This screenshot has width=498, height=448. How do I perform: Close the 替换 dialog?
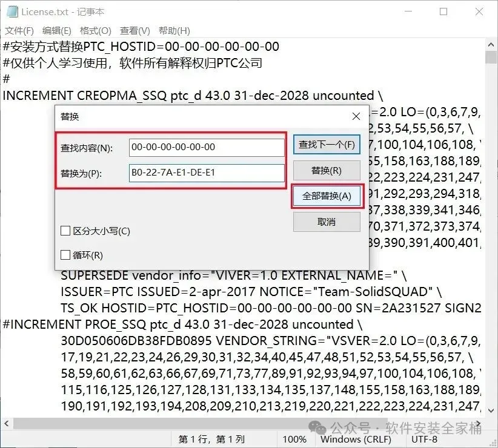pyautogui.click(x=356, y=116)
